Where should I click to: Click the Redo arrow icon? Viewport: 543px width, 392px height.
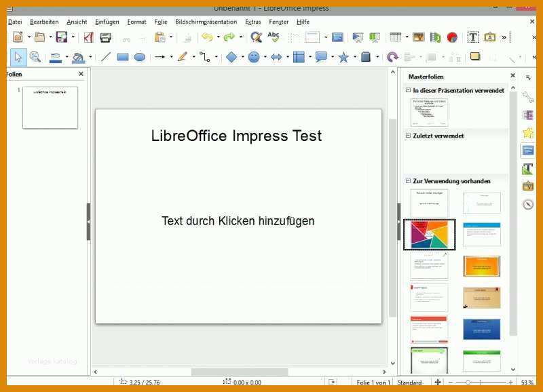coord(229,37)
